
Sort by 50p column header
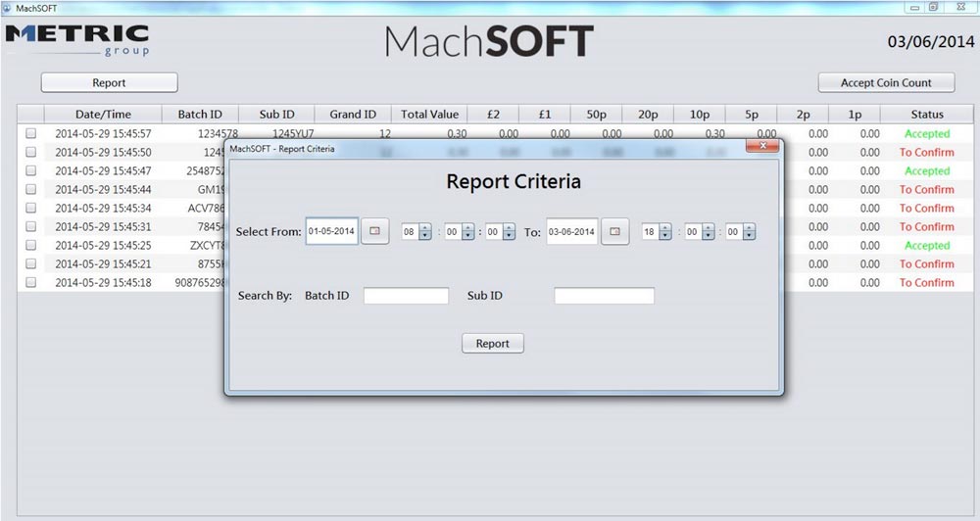coord(596,115)
